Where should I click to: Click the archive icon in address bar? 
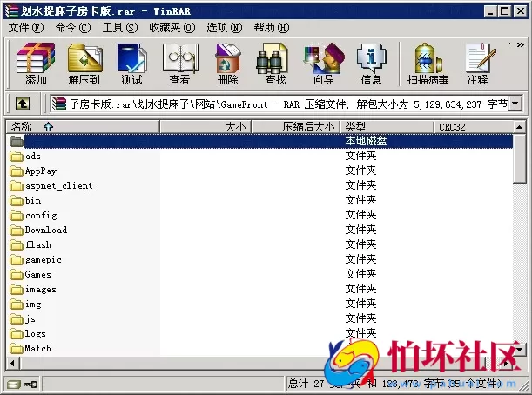click(58, 104)
